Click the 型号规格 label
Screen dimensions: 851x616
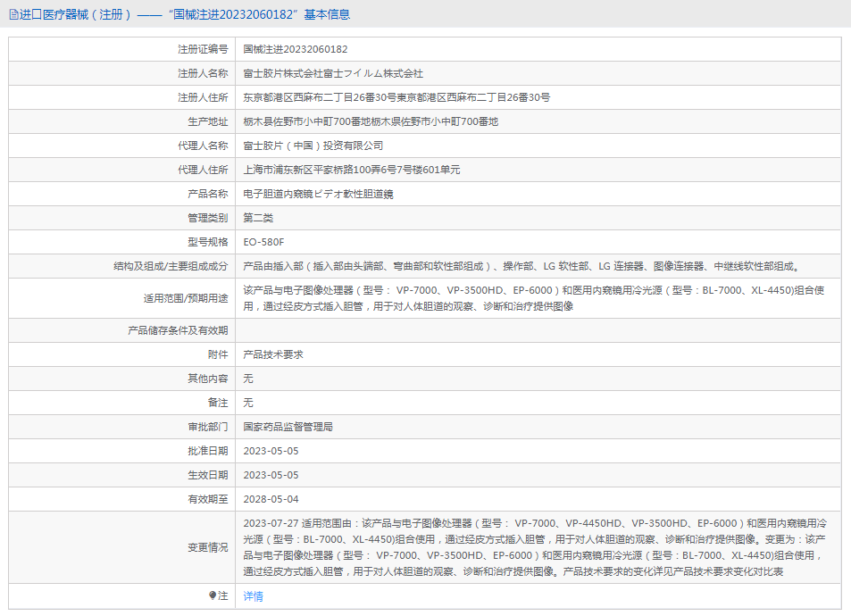click(208, 242)
